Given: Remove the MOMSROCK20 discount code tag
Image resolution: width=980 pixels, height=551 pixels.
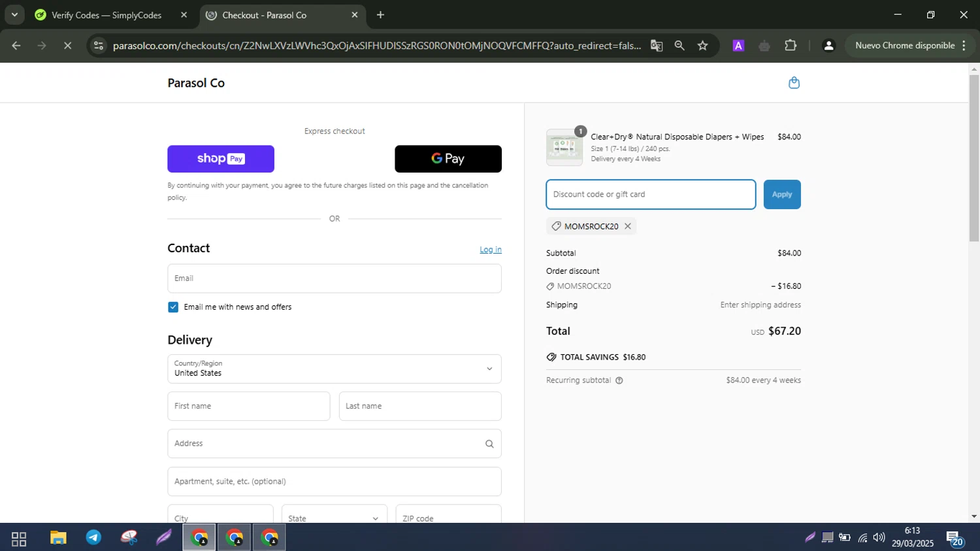Looking at the screenshot, I should coord(628,226).
